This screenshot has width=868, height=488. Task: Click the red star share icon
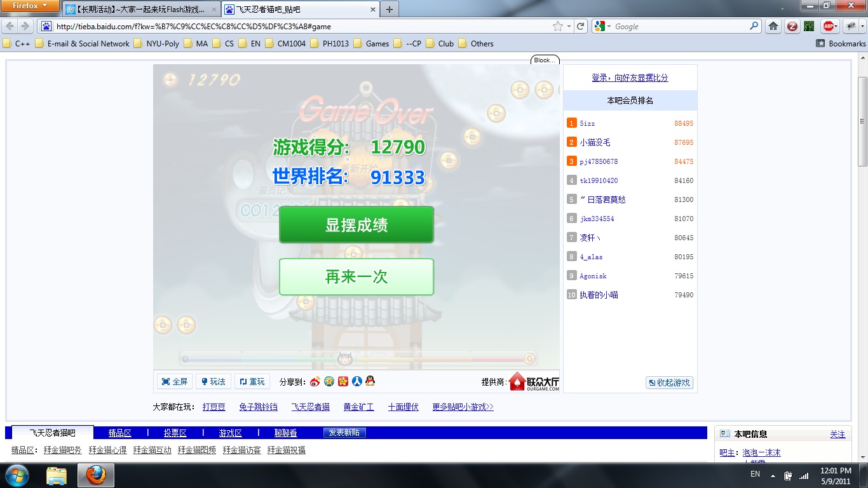click(343, 381)
